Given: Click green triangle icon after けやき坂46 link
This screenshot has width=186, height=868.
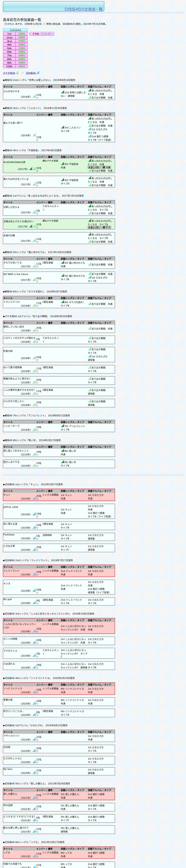Looking at the screenshot, I should 17,72.
